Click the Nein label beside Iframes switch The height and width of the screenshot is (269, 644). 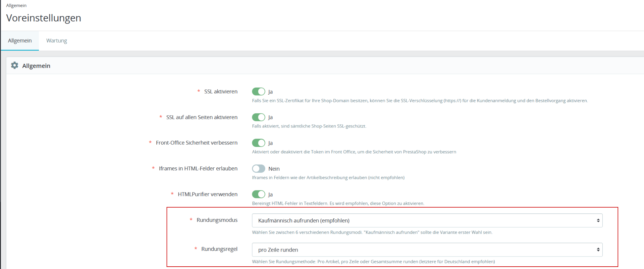(274, 169)
